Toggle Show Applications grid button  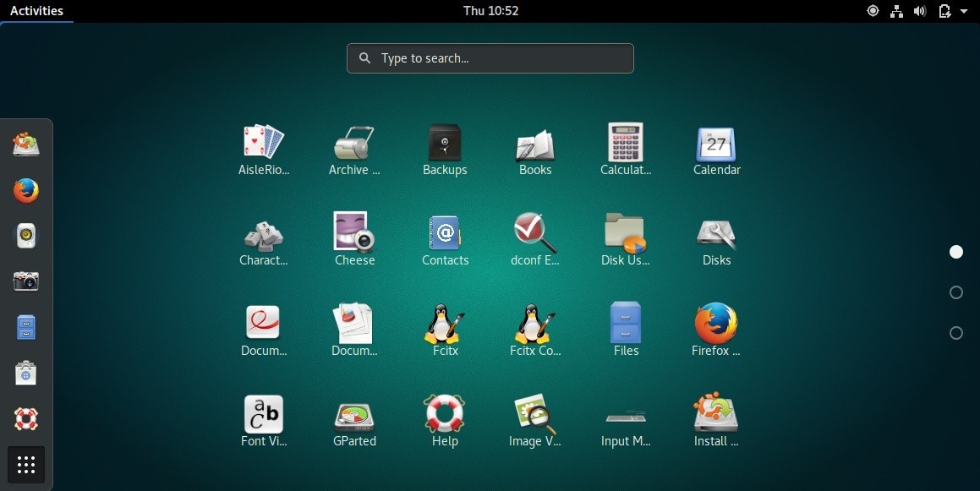(x=26, y=465)
